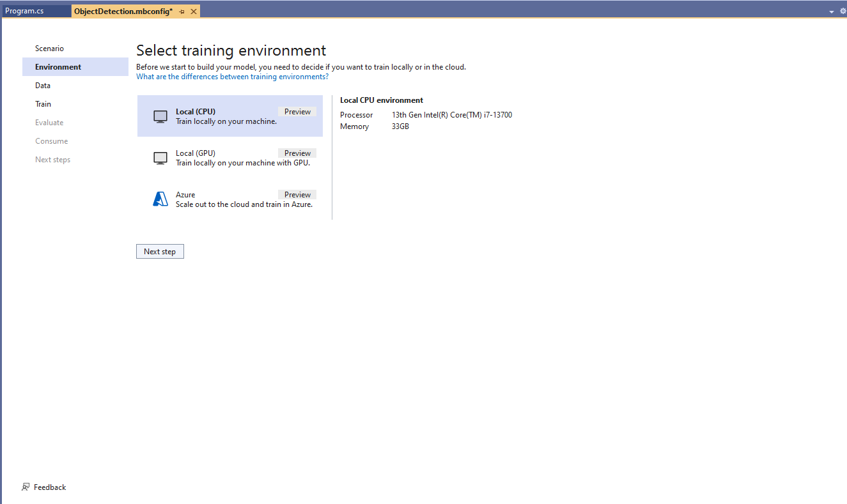Image resolution: width=847 pixels, height=504 pixels.
Task: Open the tab well settings gear
Action: (843, 11)
